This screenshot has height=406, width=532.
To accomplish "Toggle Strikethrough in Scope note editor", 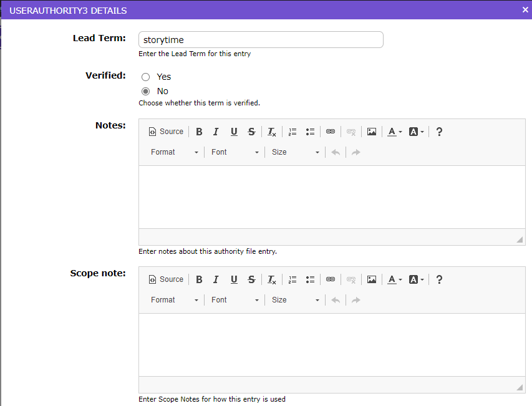I will tap(251, 279).
